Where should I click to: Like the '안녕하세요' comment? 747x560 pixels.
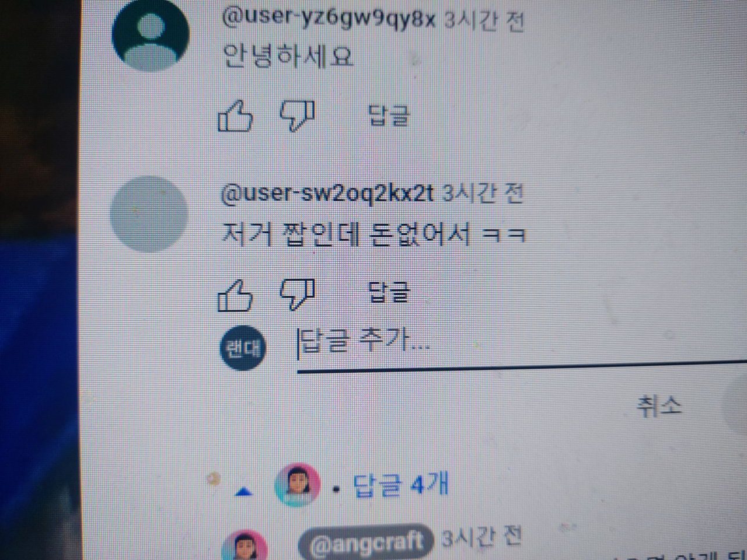236,116
